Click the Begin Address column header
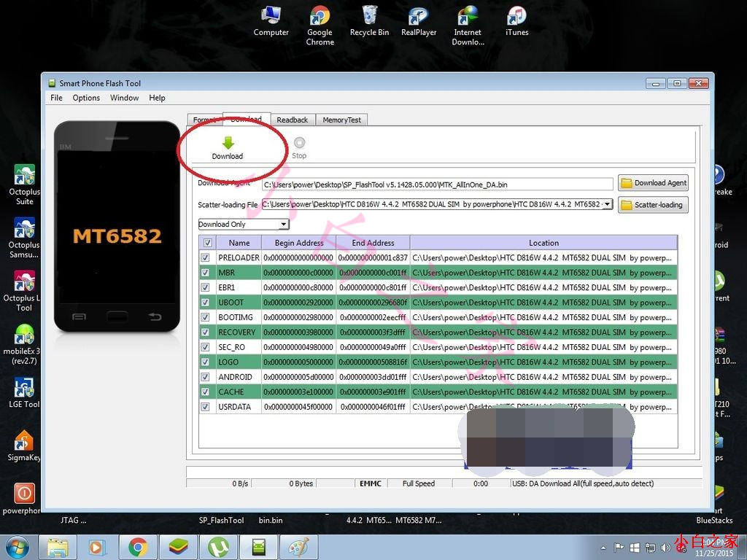Image resolution: width=747 pixels, height=560 pixels. pos(298,243)
